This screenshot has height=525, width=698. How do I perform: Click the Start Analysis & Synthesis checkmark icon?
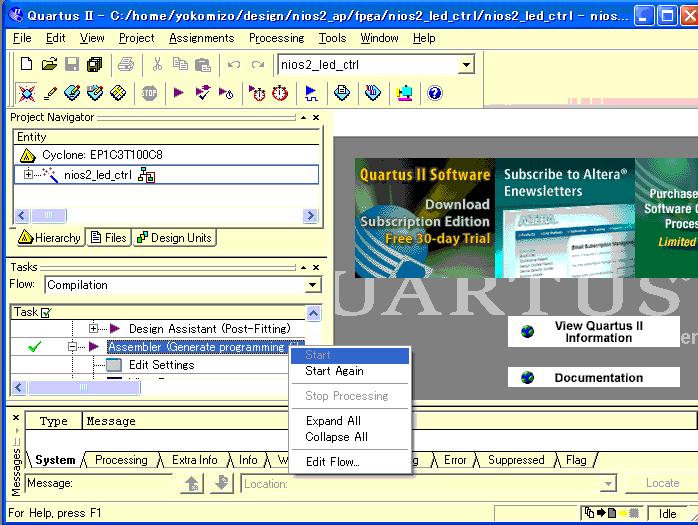tap(203, 93)
